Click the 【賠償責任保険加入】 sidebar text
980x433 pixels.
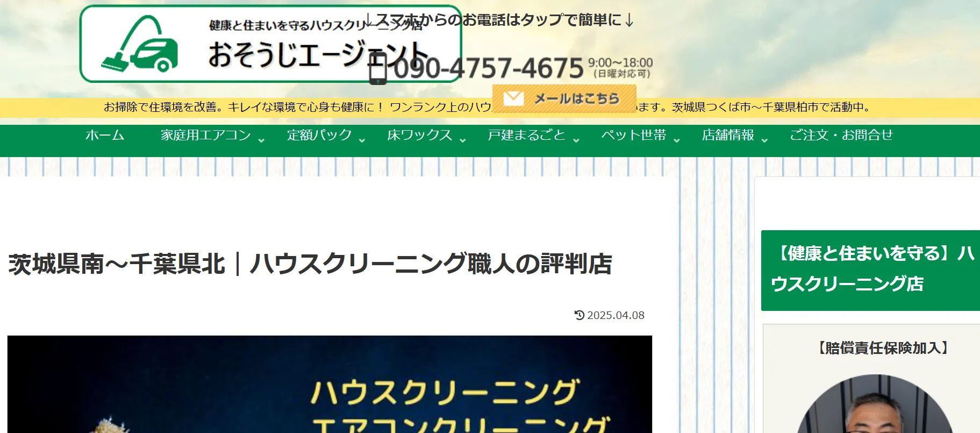pos(883,348)
